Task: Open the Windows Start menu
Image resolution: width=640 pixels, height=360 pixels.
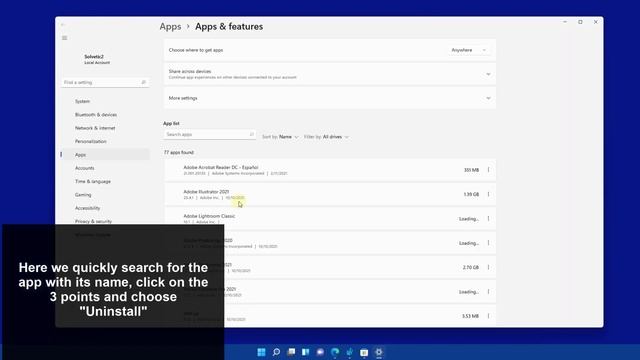Action: coord(262,352)
